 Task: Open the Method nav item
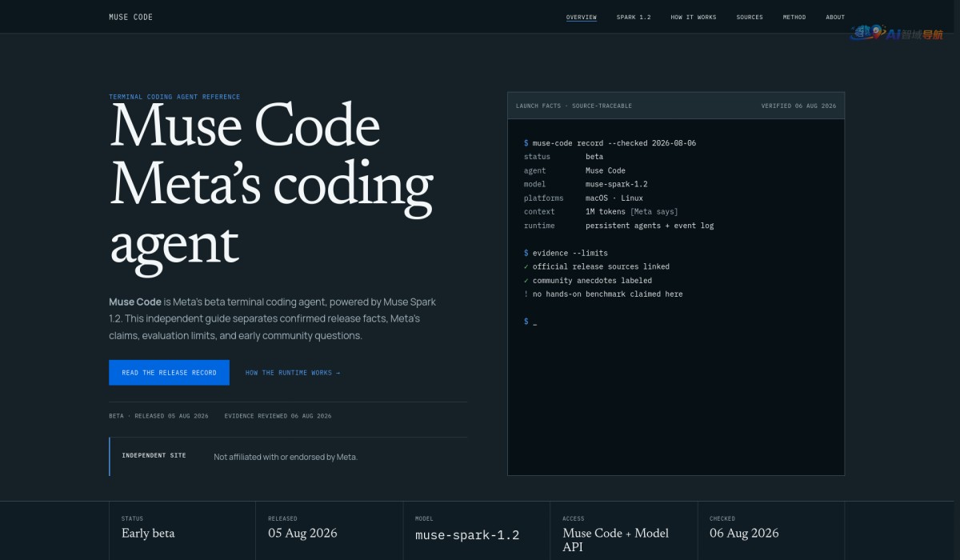click(x=794, y=17)
